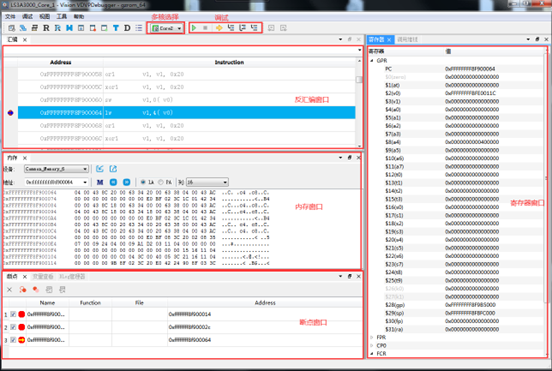Select the $2(v0) register row
Screen dimensions: 552x371
tap(456, 93)
